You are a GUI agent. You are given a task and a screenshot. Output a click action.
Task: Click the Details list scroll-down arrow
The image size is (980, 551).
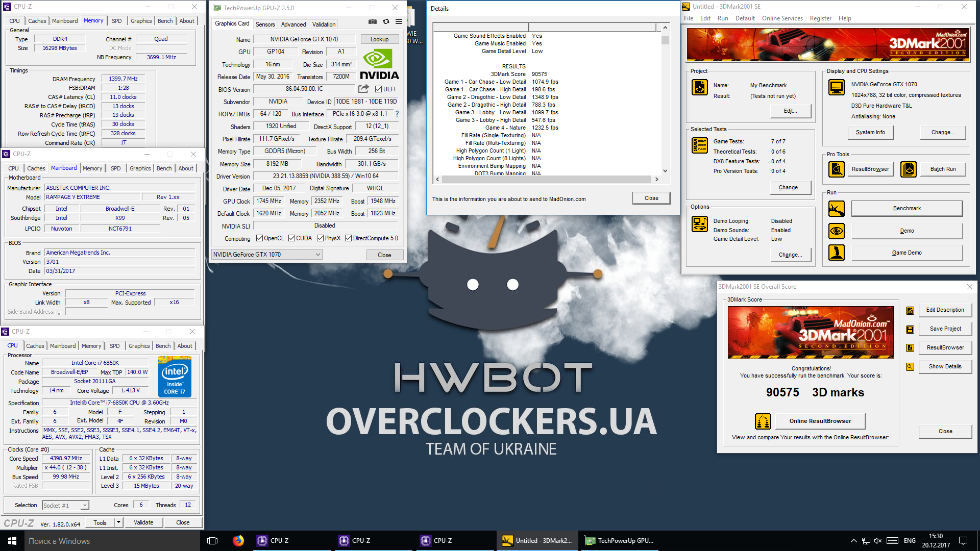pos(665,171)
